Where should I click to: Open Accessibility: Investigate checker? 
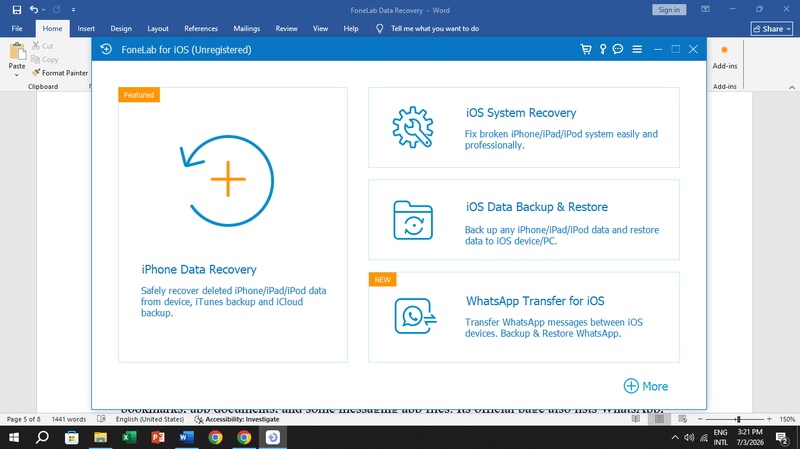237,419
